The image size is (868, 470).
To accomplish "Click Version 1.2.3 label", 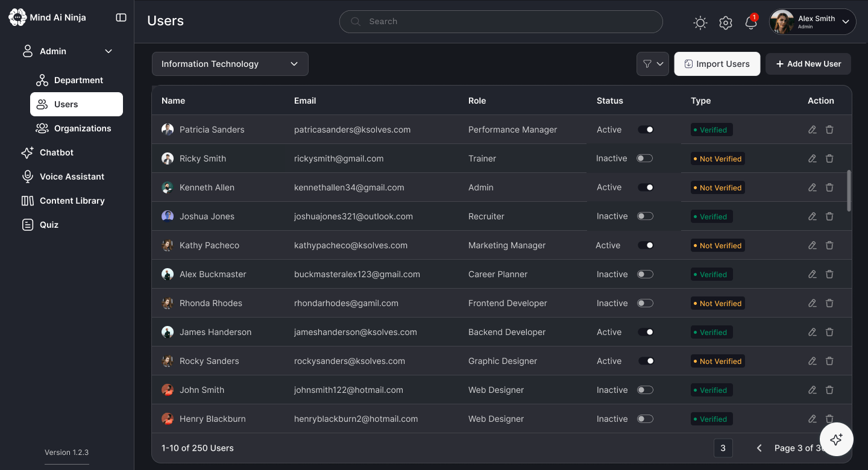I will [66, 453].
